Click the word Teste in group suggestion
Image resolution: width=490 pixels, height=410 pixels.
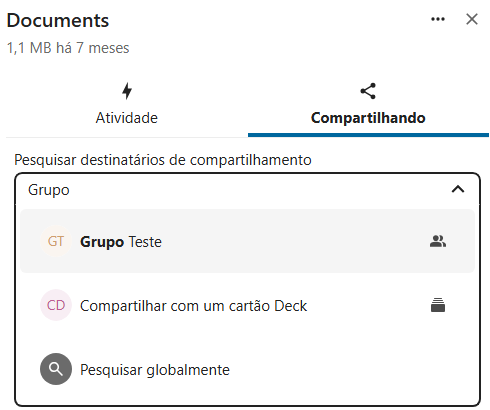point(145,242)
